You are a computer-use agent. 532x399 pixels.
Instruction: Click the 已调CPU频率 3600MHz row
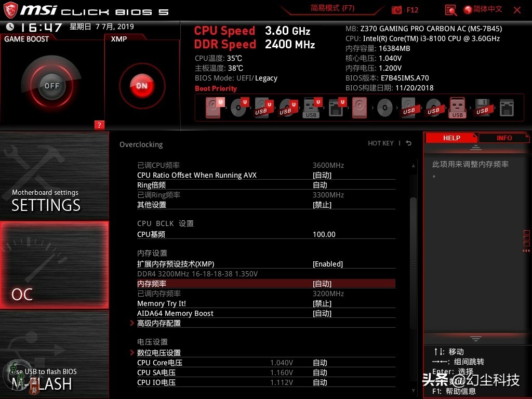click(x=266, y=165)
